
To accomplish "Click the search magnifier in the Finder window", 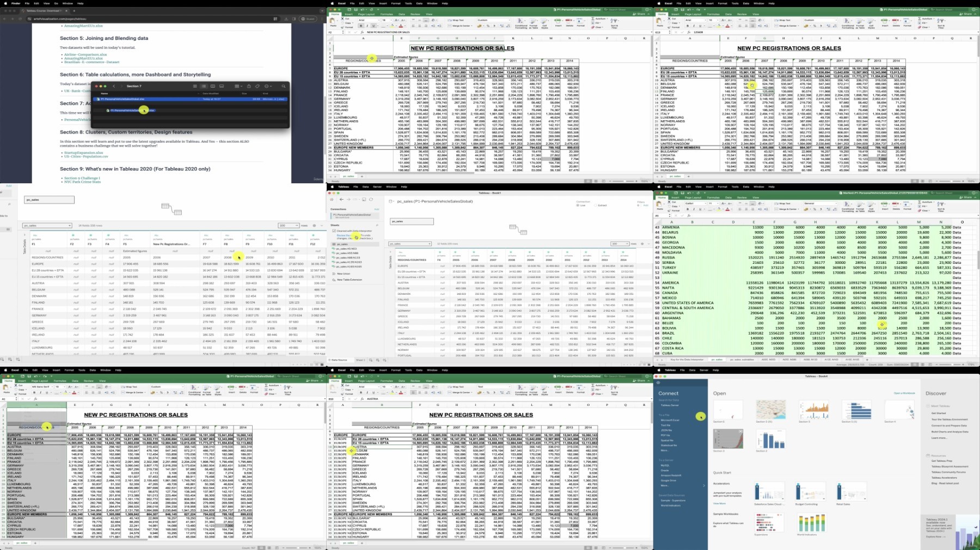I will (x=284, y=86).
